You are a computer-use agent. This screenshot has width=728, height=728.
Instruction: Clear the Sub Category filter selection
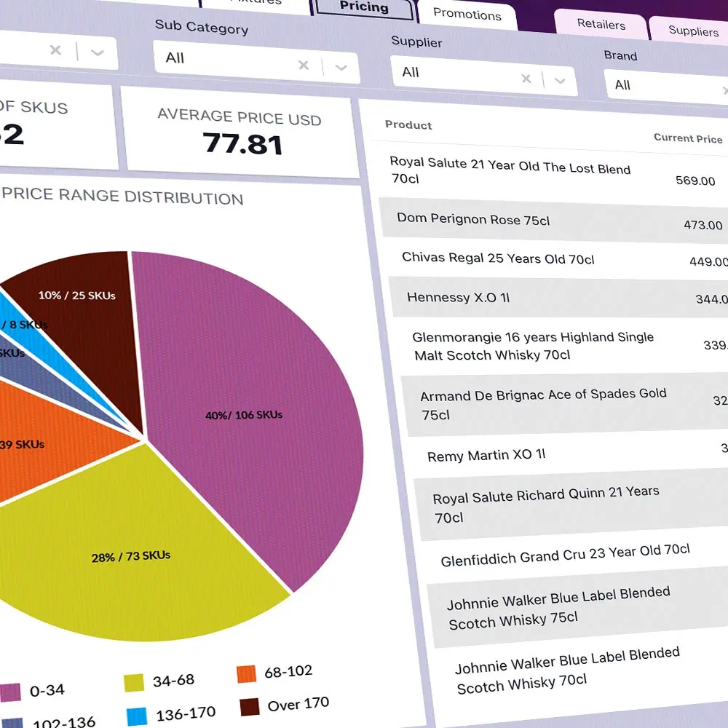[304, 65]
